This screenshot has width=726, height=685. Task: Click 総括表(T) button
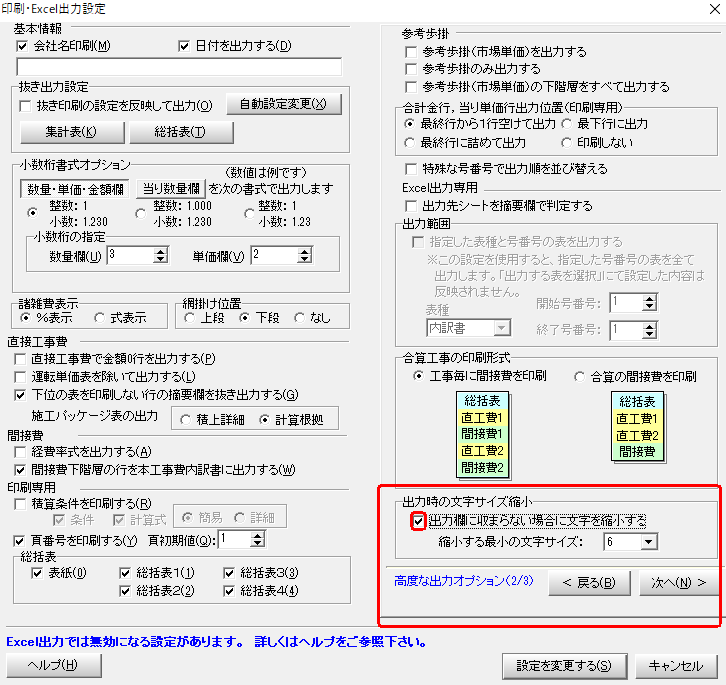[x=167, y=132]
